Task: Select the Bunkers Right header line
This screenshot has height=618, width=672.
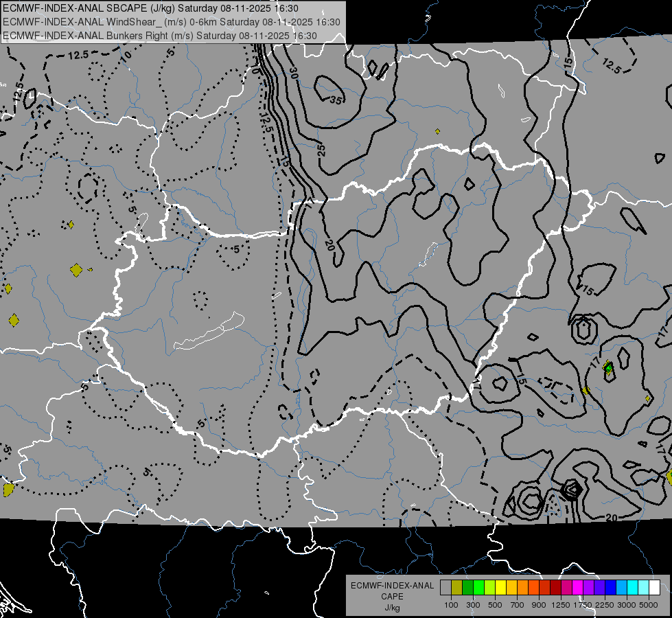Action: 160,36
